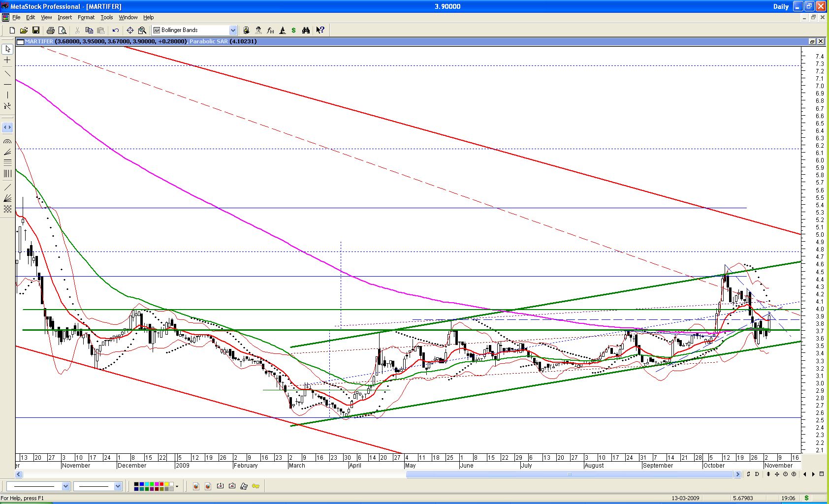Click the zoom-in plus circle icon
Screen dimensions: 829x504
point(794,474)
